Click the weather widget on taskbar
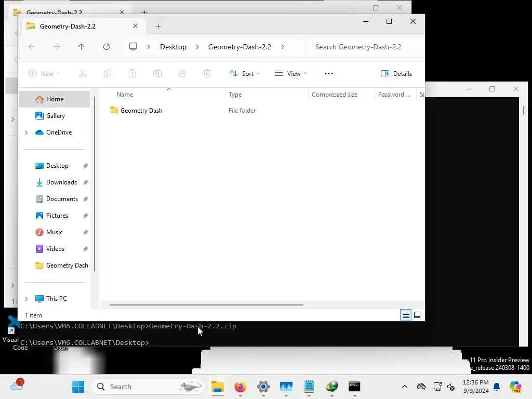The height and width of the screenshot is (399, 532). click(16, 386)
